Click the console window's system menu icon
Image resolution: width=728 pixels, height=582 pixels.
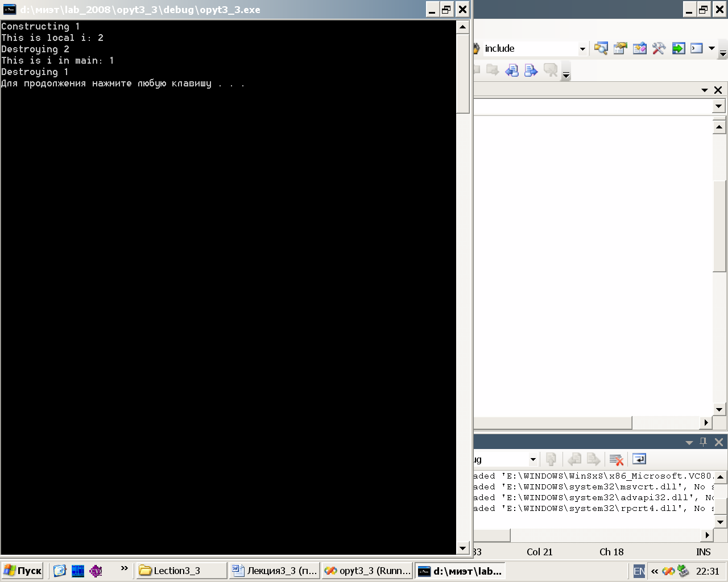tap(10, 10)
